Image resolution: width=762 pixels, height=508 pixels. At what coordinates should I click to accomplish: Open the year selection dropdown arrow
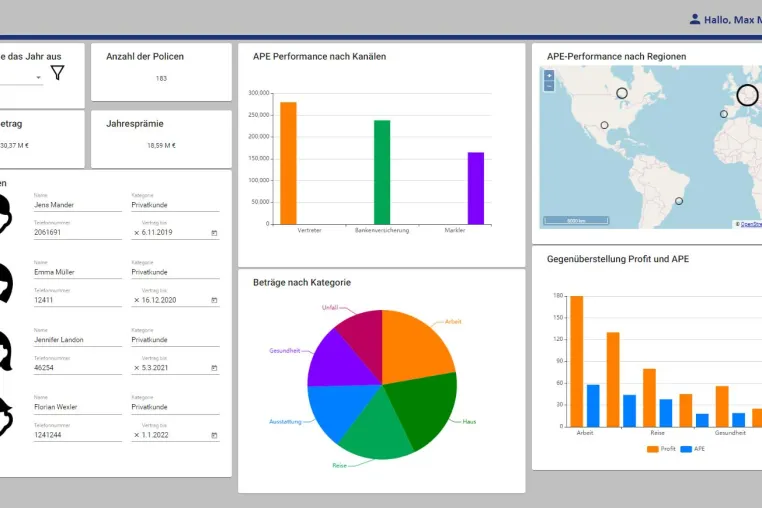38,77
